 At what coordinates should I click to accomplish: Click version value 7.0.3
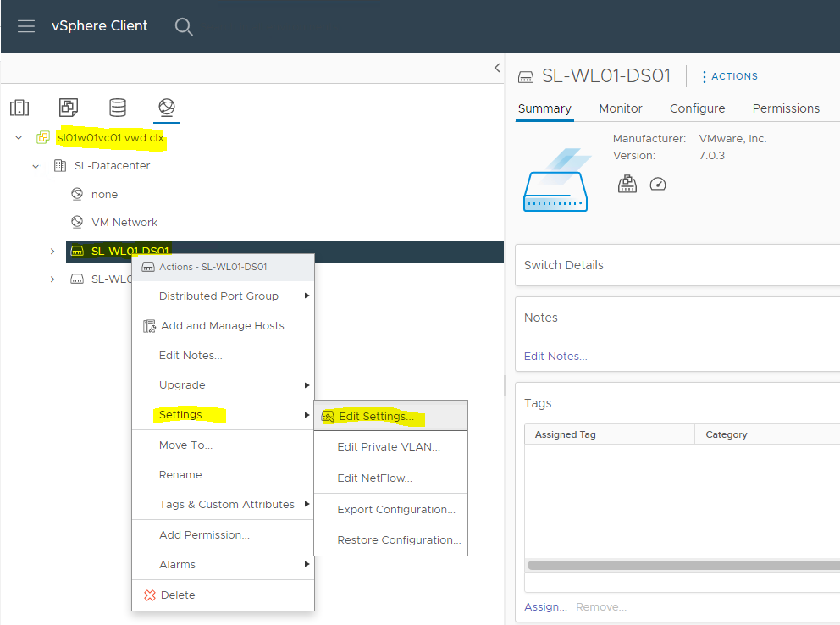pyautogui.click(x=711, y=155)
